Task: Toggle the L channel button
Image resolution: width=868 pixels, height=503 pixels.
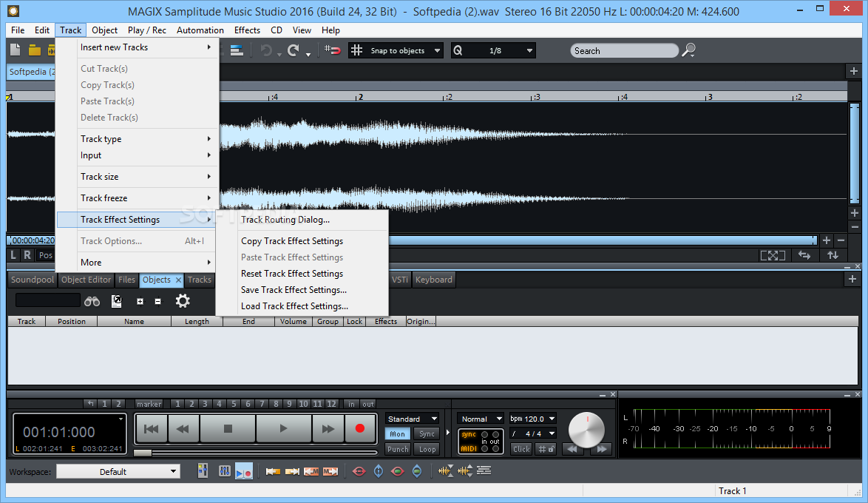Action: click(14, 254)
